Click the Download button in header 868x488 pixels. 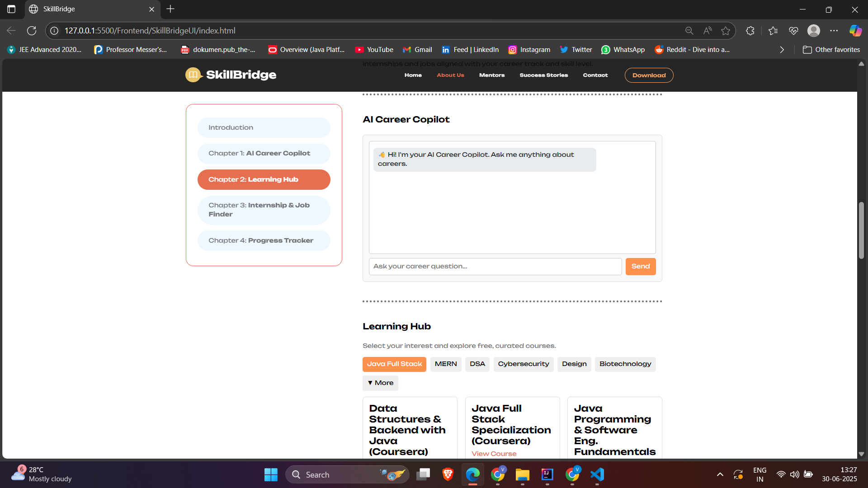(649, 75)
